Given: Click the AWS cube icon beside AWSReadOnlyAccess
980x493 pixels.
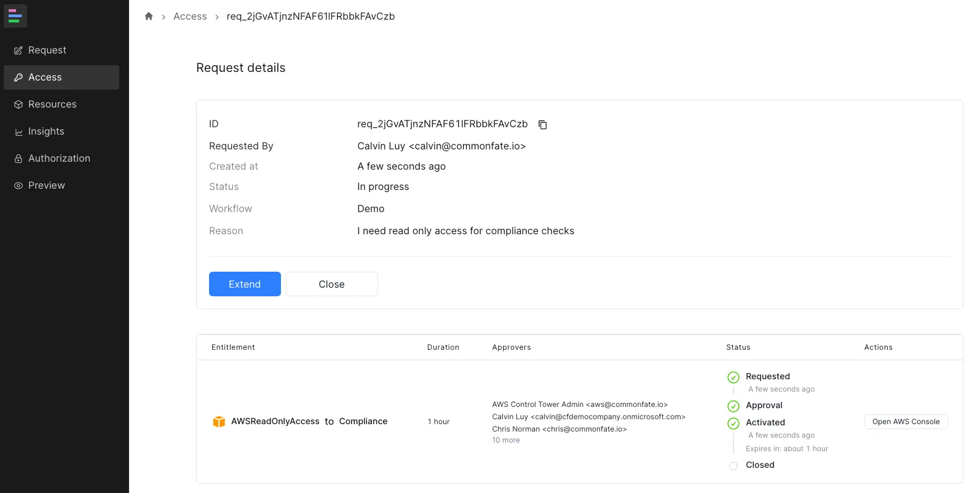Looking at the screenshot, I should 219,422.
